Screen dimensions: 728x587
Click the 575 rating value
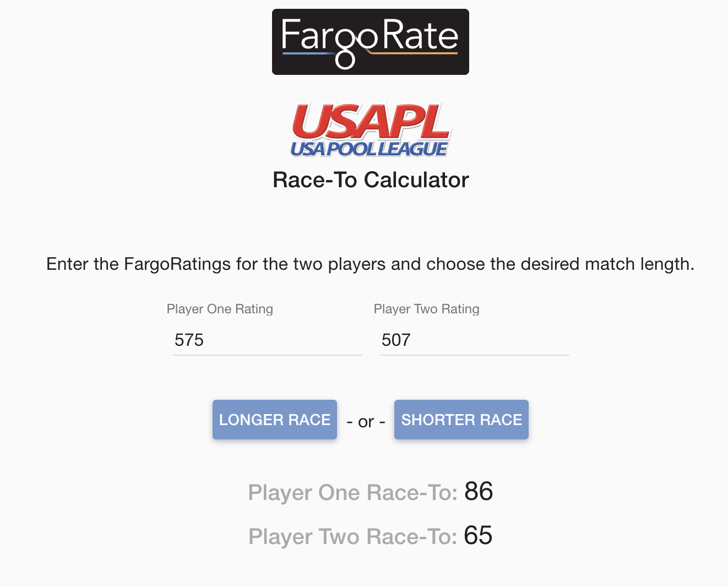click(189, 340)
